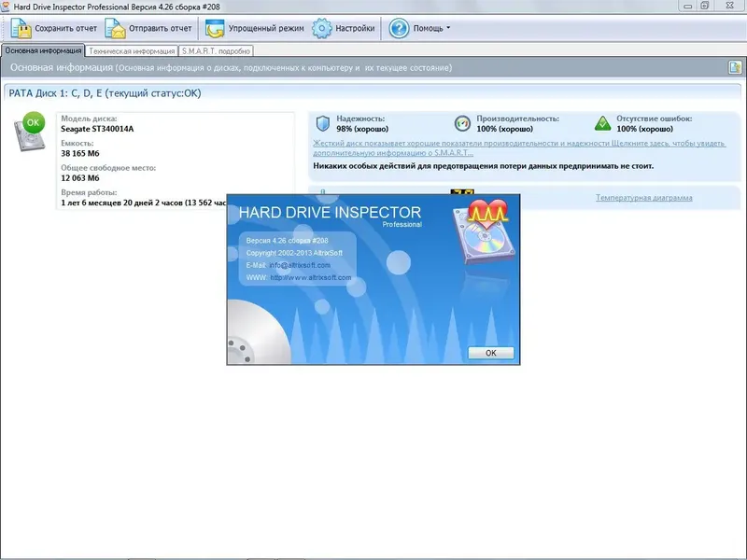Image resolution: width=747 pixels, height=560 pixels.
Task: Open the S.M.A.R.T. подробно tab
Action: point(217,51)
